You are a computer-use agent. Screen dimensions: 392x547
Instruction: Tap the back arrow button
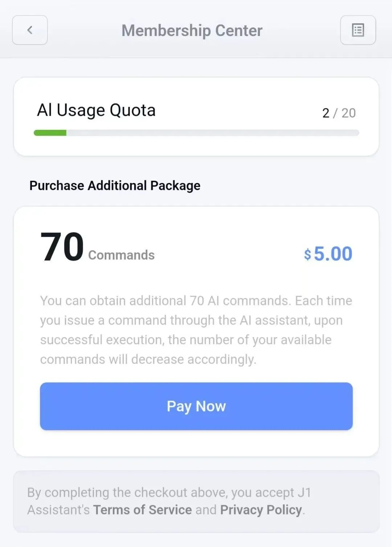[30, 30]
